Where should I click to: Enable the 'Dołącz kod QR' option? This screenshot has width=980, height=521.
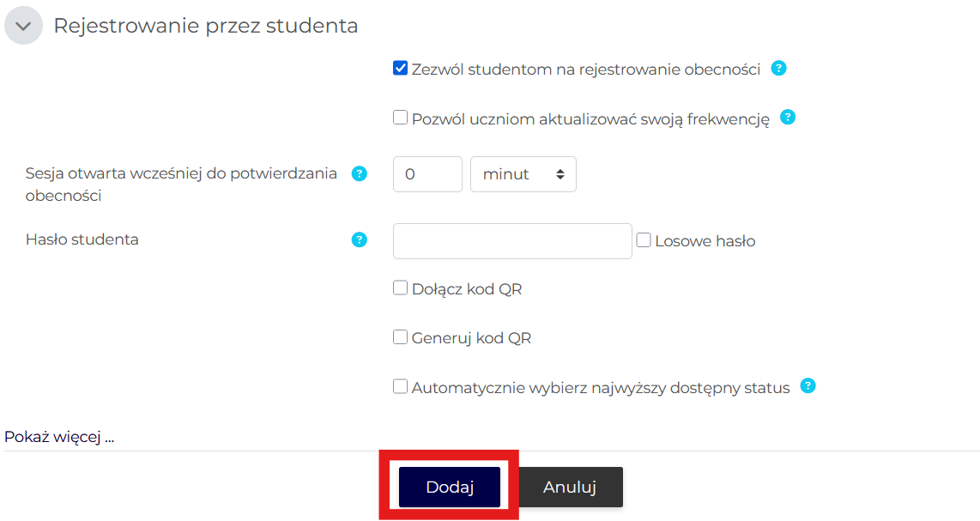(400, 288)
